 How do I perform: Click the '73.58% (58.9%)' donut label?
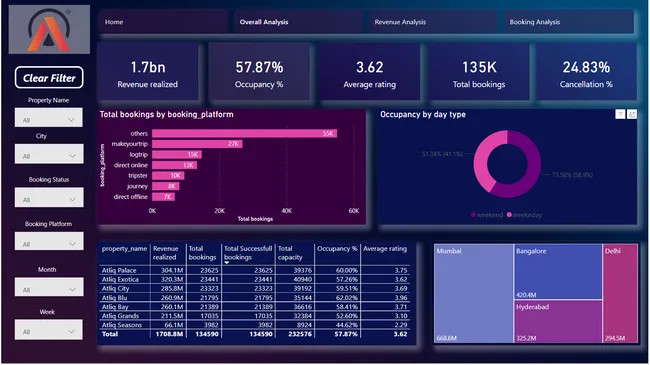coord(572,175)
